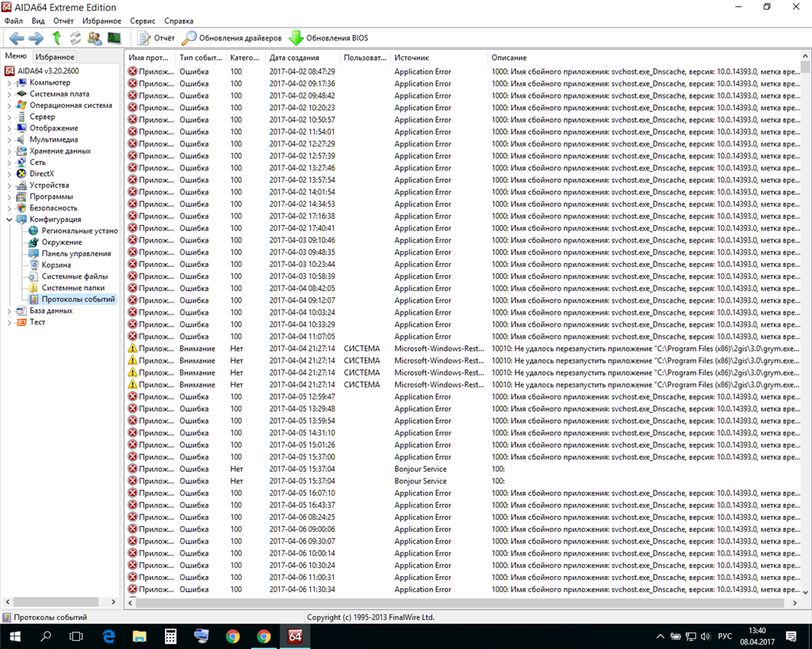Open Calculator from the taskbar
The image size is (812, 649).
[x=170, y=636]
